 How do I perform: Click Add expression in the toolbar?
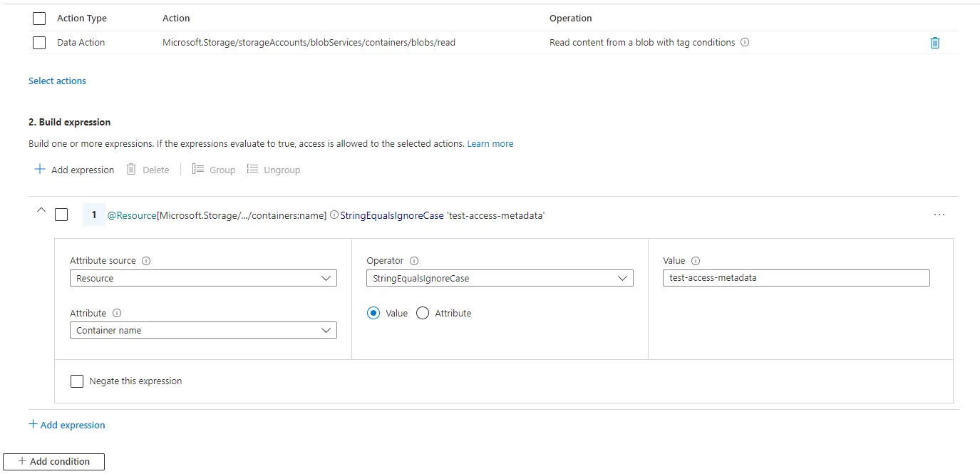coord(75,170)
